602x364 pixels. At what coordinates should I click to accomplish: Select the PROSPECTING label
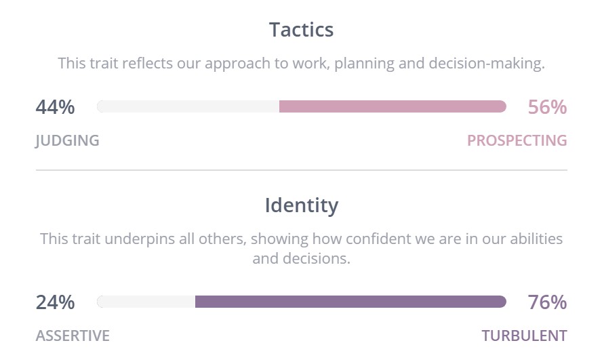coord(517,140)
